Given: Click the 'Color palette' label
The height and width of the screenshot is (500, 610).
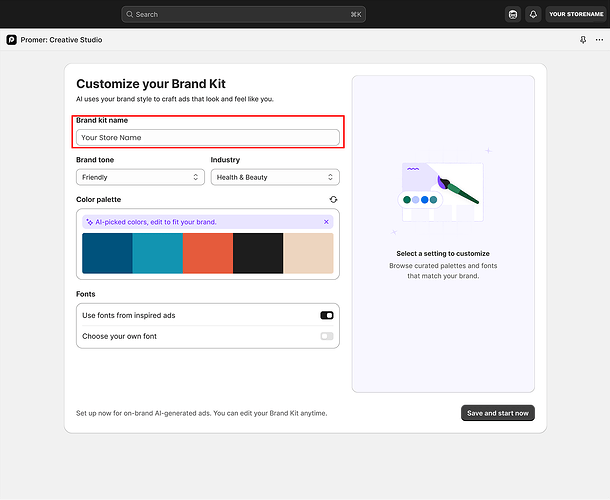Looking at the screenshot, I should click(98, 199).
